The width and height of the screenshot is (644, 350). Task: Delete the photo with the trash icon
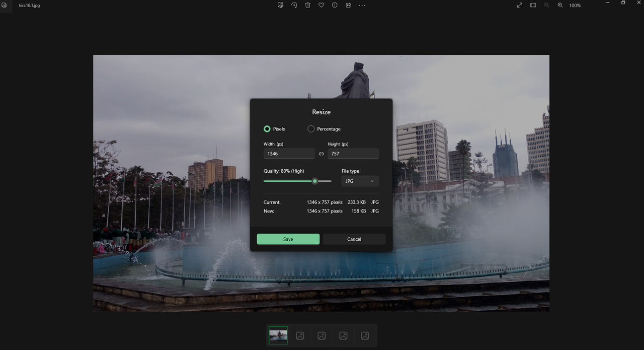tap(308, 5)
